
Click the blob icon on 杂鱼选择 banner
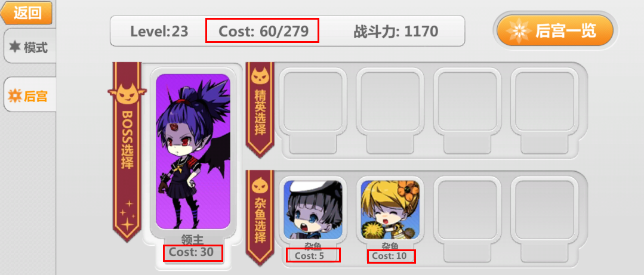[260, 185]
